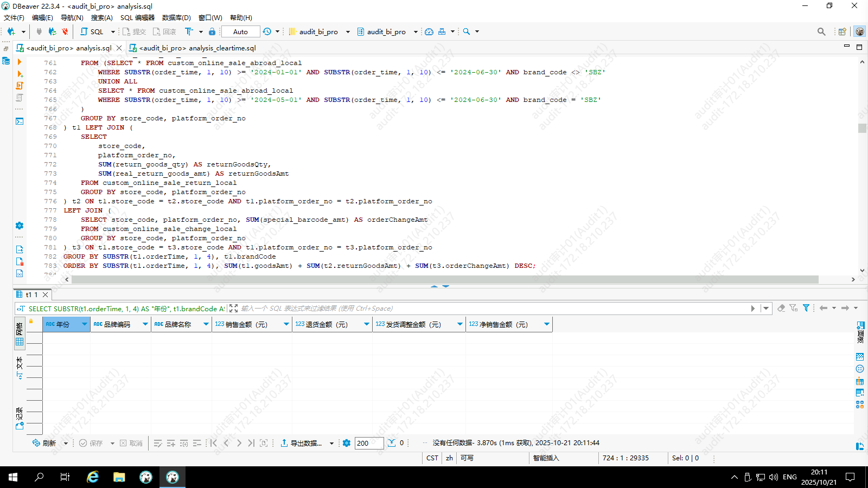Click the transaction log clock icon
The image size is (868, 488).
[267, 31]
